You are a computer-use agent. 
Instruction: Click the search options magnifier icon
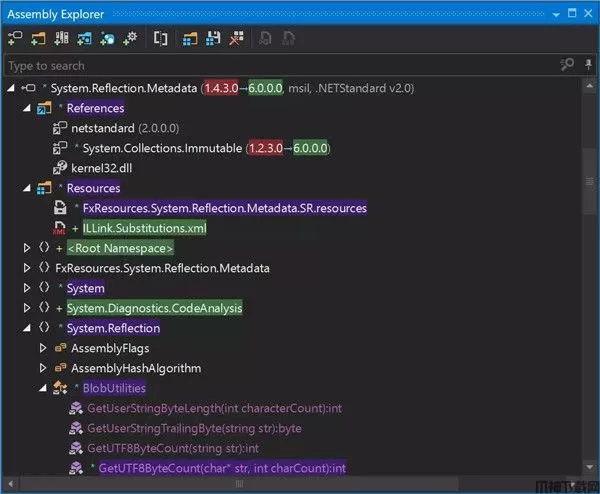[x=566, y=66]
